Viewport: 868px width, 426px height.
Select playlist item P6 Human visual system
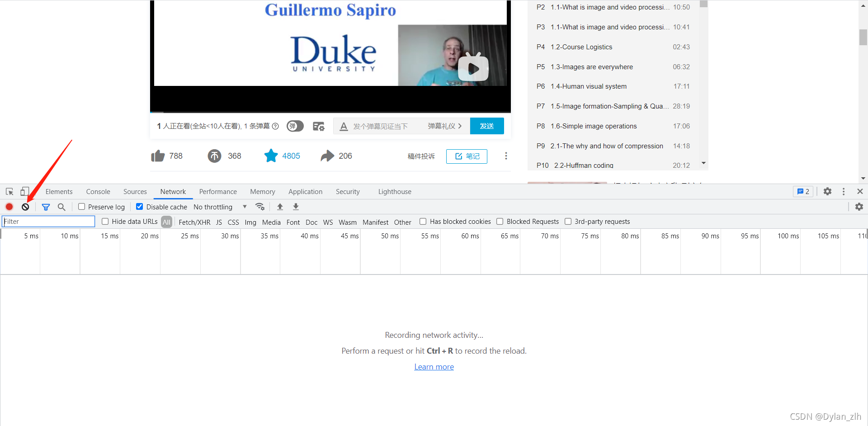coord(613,86)
